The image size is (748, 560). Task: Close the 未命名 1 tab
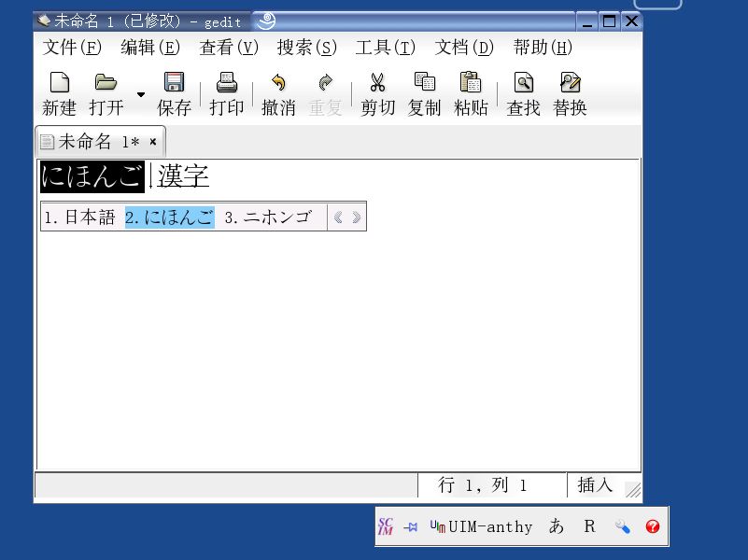pyautogui.click(x=153, y=142)
